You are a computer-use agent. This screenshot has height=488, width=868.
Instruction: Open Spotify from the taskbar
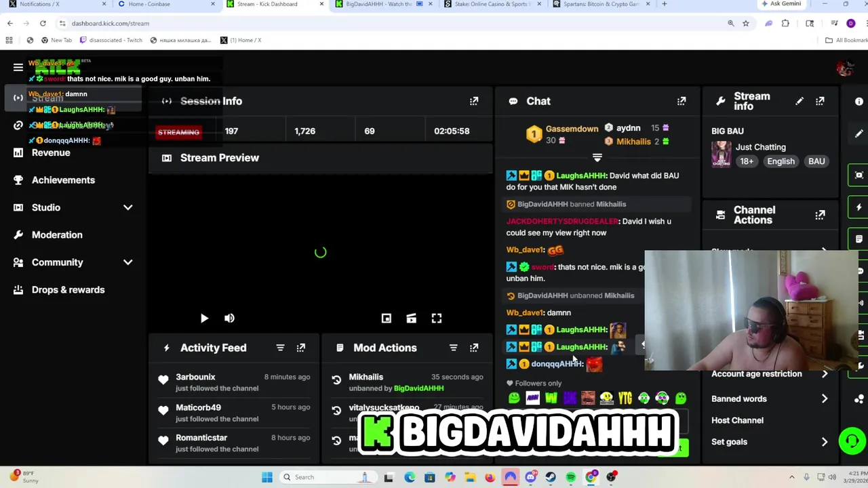click(571, 477)
